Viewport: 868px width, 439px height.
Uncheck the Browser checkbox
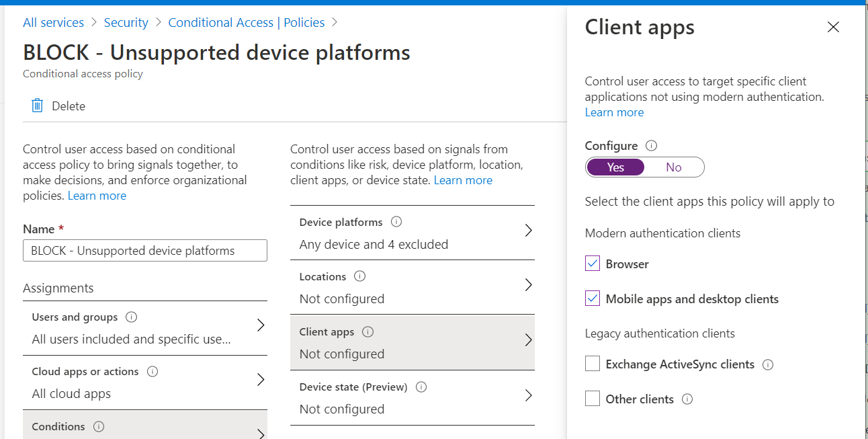593,264
